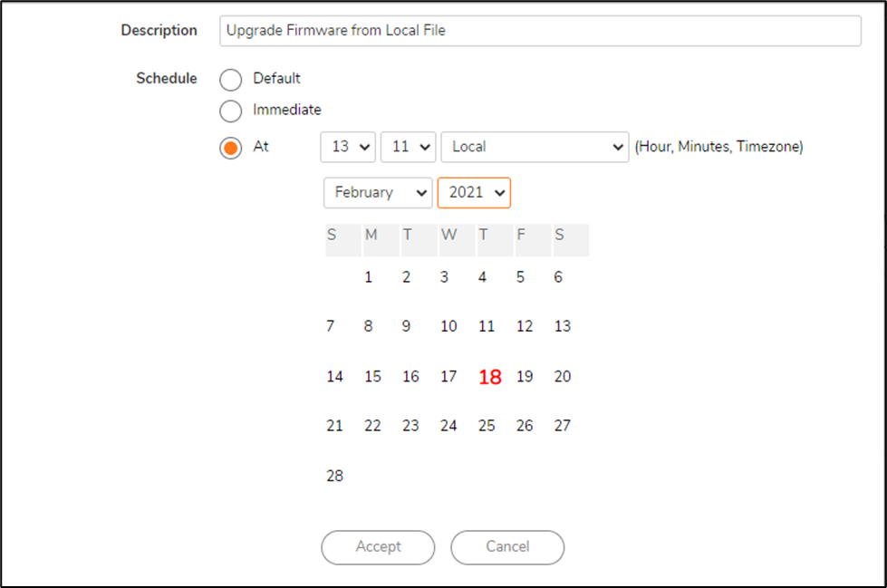Click the Description text field
887x588 pixels.
point(540,31)
